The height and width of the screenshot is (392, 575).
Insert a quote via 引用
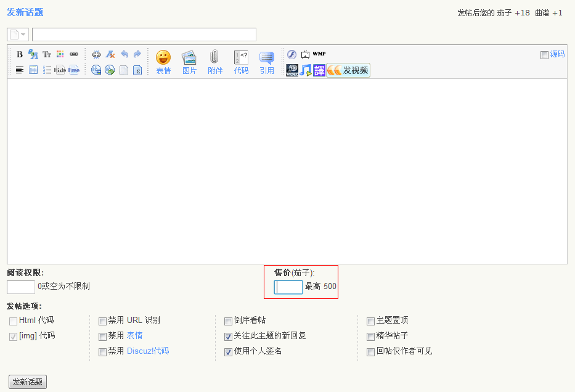(x=267, y=63)
